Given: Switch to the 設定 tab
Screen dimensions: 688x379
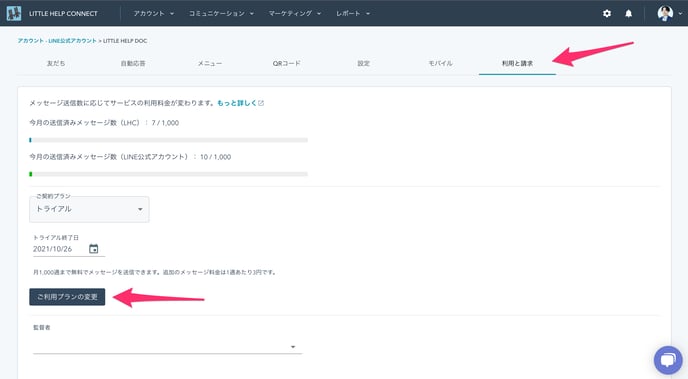Looking at the screenshot, I should click(x=363, y=63).
